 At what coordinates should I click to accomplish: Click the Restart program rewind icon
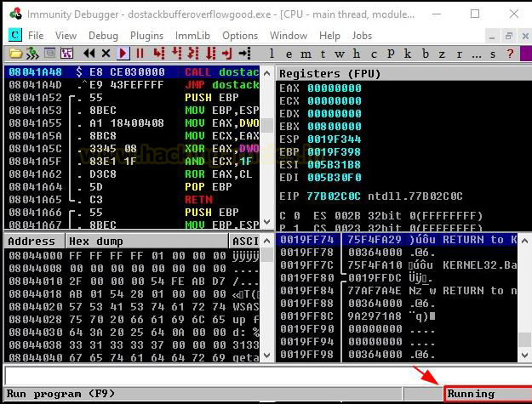[89, 54]
